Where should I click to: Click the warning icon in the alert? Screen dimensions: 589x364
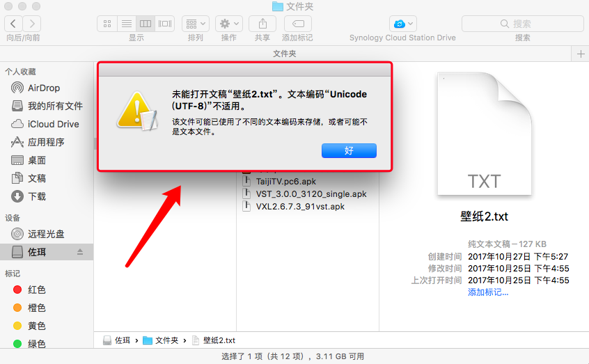136,111
